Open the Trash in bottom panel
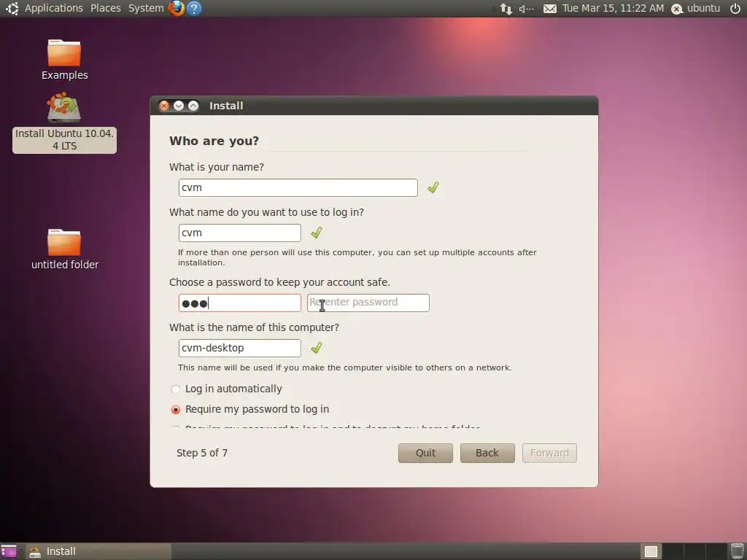The image size is (747, 560). click(737, 551)
